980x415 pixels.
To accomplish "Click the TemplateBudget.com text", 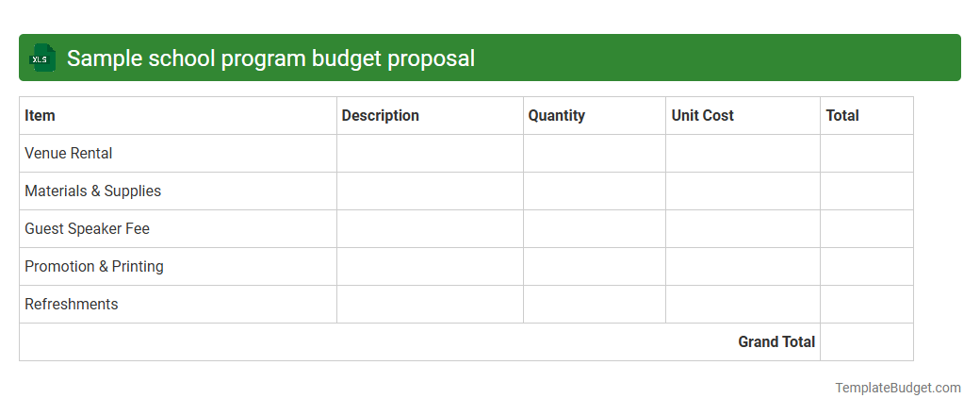I will 897,388.
